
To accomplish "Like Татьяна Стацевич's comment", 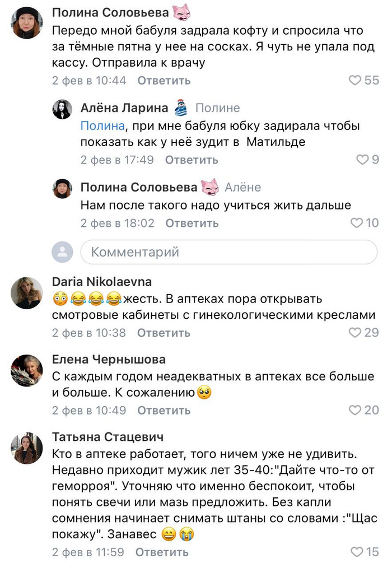I will click(x=357, y=552).
